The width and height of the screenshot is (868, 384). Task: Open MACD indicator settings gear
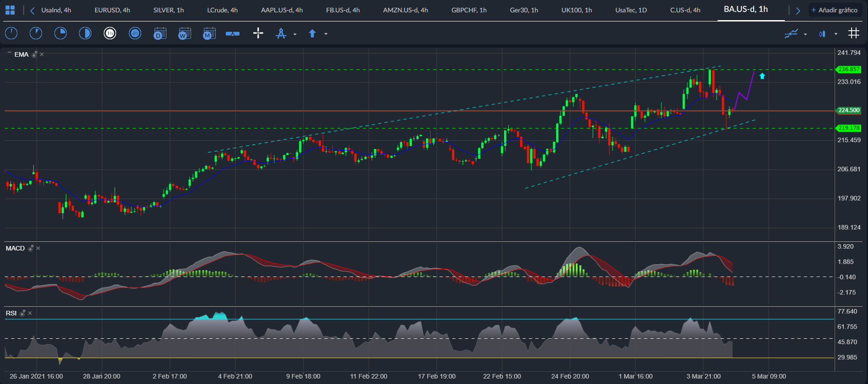point(31,248)
